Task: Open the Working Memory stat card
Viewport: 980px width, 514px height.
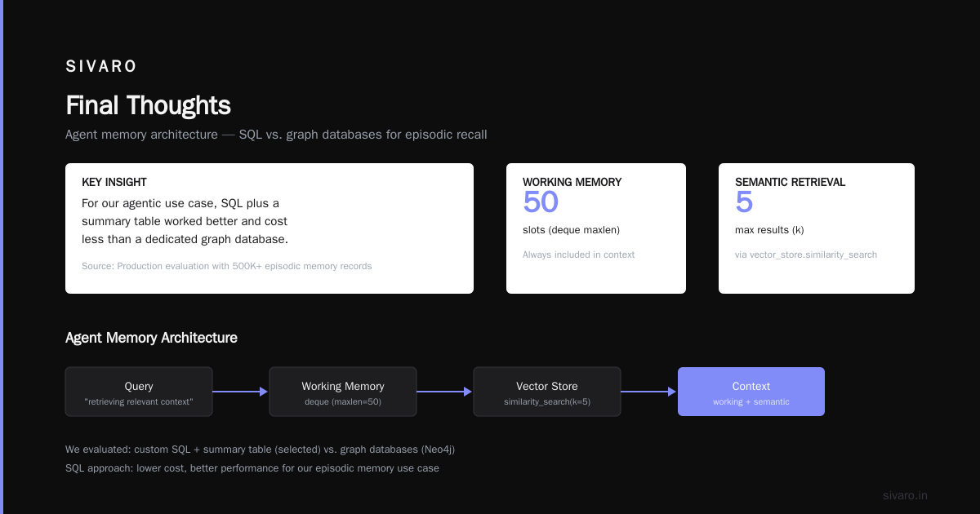Action: tap(596, 228)
